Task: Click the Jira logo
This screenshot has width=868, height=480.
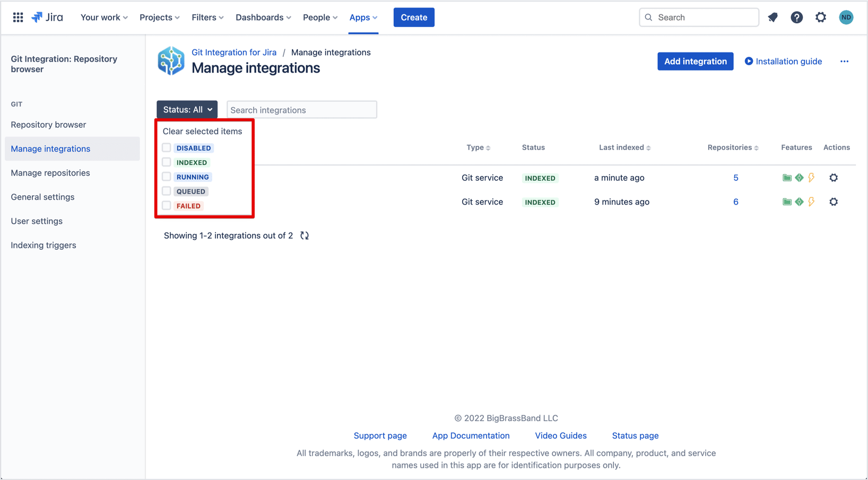Action: 47,18
